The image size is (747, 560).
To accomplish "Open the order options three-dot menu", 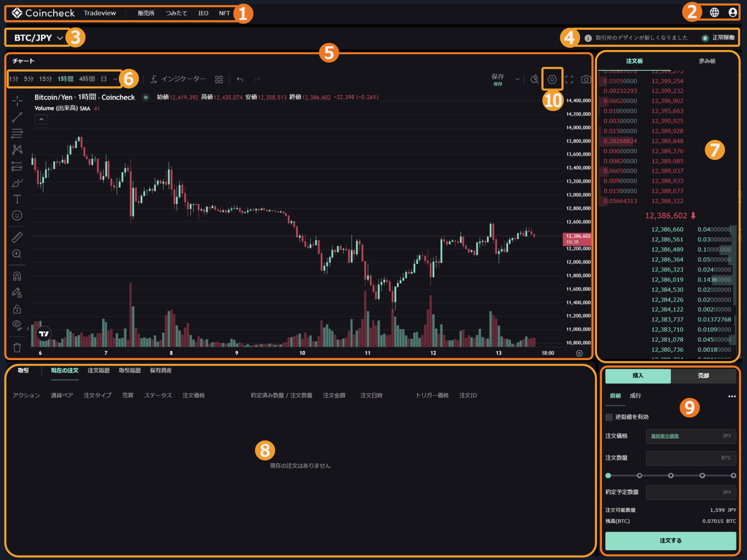I will click(732, 396).
